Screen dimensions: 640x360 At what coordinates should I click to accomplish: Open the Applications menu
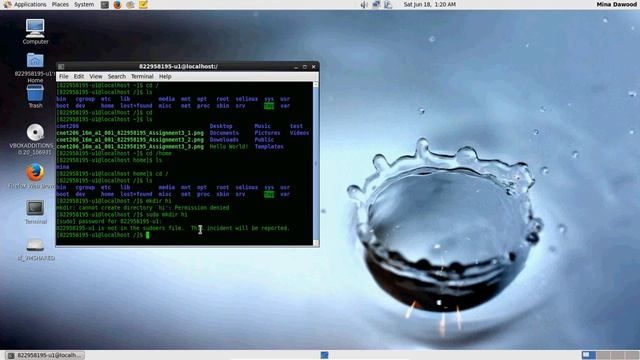(x=25, y=4)
